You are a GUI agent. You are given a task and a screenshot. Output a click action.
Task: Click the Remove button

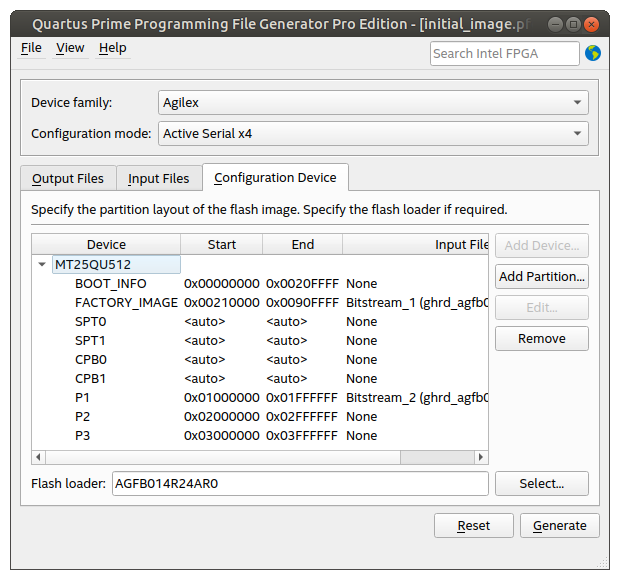pyautogui.click(x=542, y=338)
